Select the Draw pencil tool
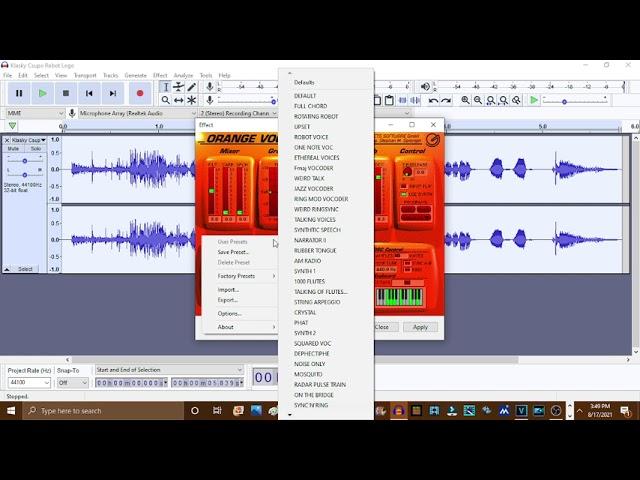 click(191, 87)
